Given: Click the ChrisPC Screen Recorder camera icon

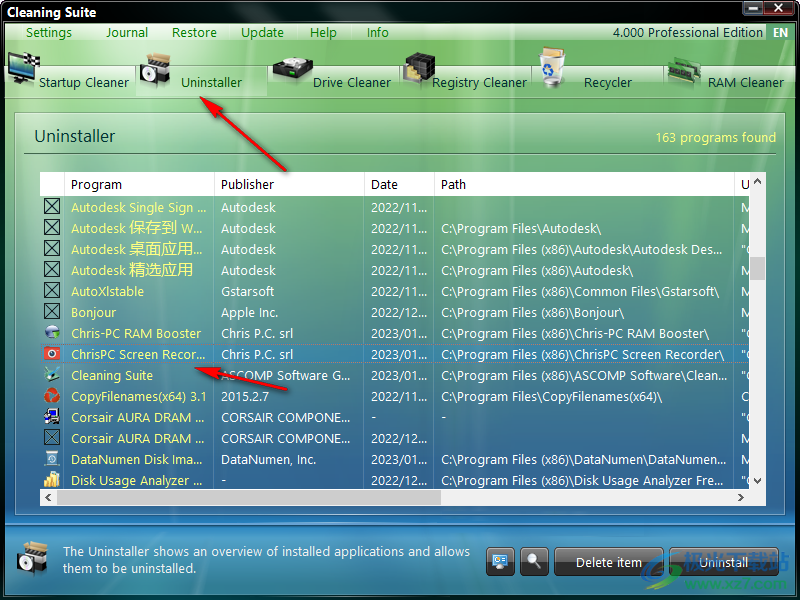Looking at the screenshot, I should (52, 354).
